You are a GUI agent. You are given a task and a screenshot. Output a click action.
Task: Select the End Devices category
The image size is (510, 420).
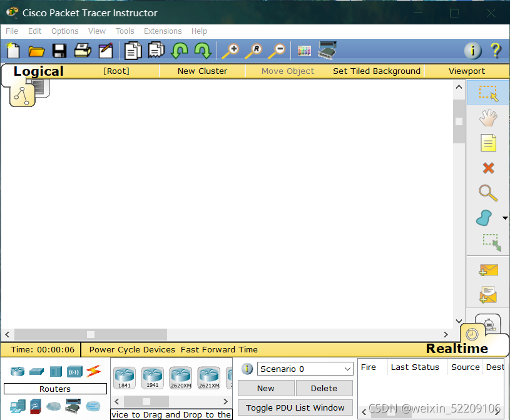[18, 406]
